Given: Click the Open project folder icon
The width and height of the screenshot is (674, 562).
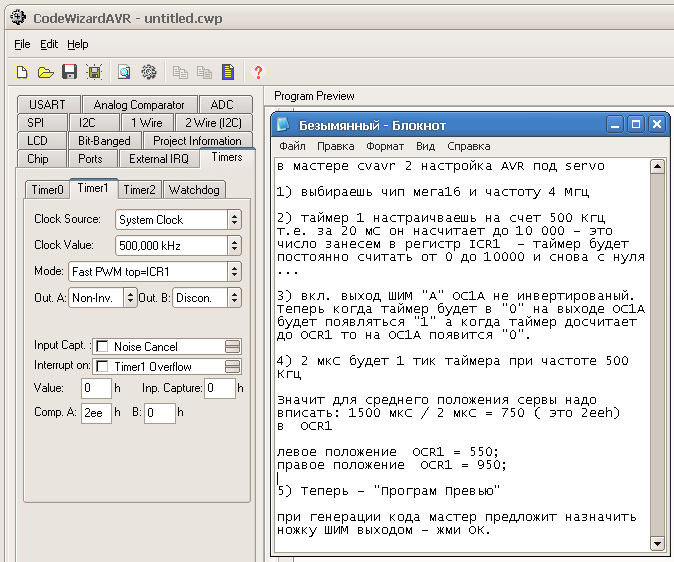Looking at the screenshot, I should [x=46, y=72].
